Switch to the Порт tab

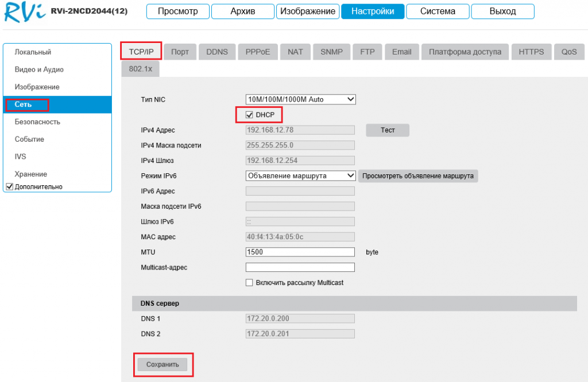180,52
